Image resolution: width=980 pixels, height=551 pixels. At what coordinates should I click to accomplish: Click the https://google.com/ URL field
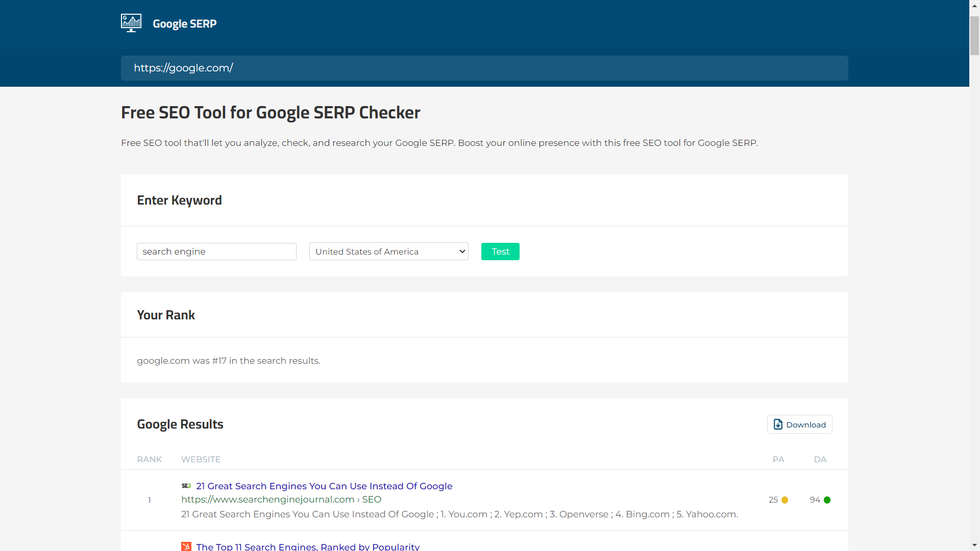coord(484,68)
